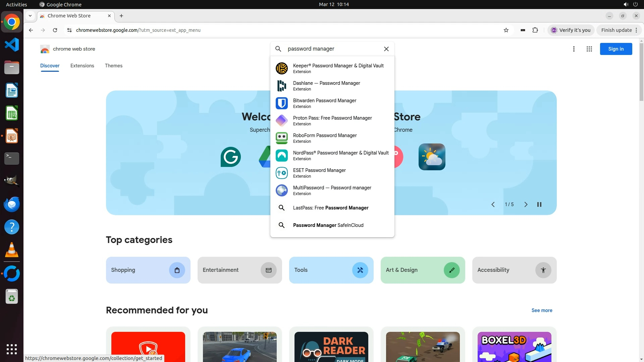Go to previous carousel slide

pos(493,204)
